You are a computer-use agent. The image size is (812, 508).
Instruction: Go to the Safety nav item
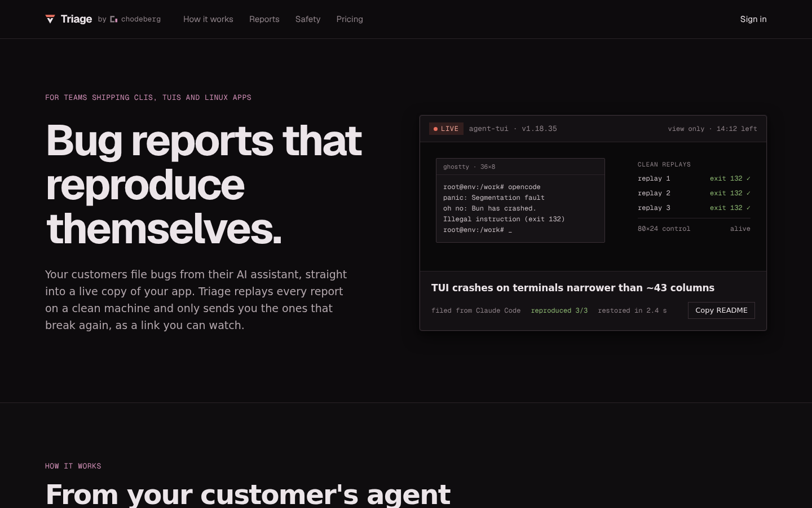click(x=308, y=19)
